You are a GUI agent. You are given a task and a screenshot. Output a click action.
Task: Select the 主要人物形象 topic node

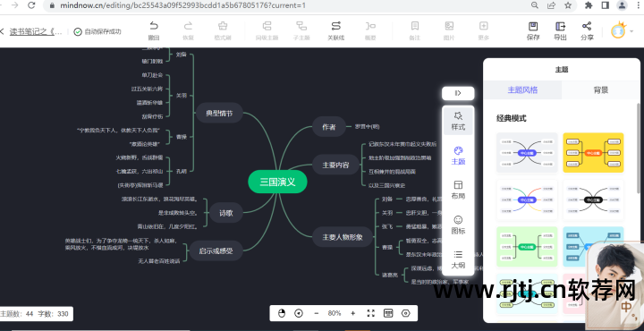[343, 237]
